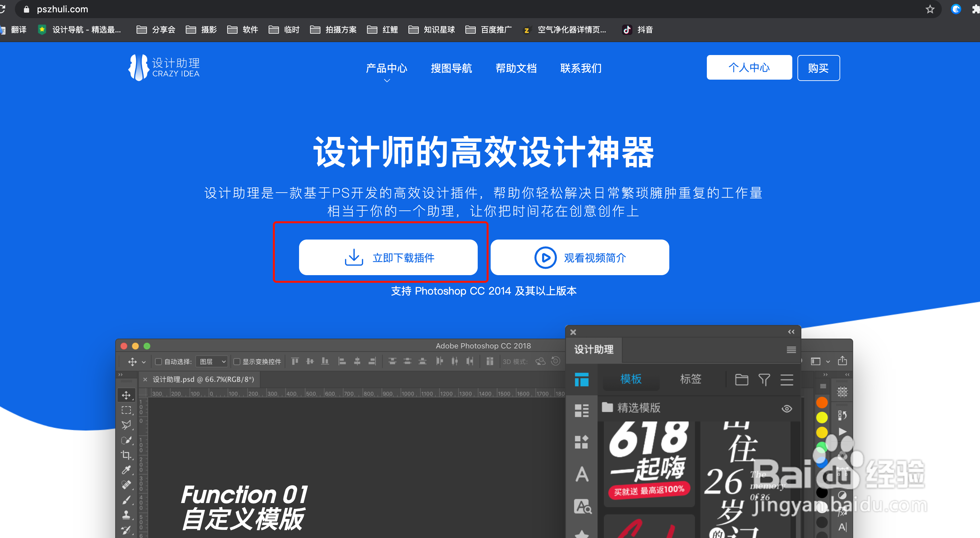The image size is (980, 538).
Task: Expand the Move tool preset chevron
Action: [144, 362]
